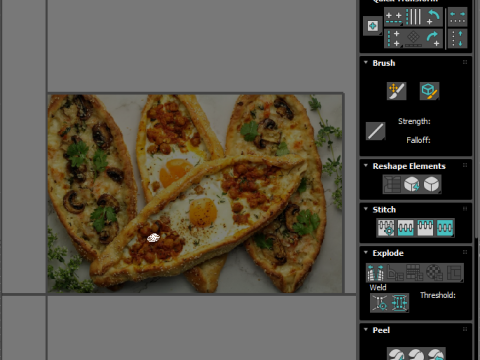Collapse the Explode rollout
This screenshot has width=480, height=360.
point(366,252)
